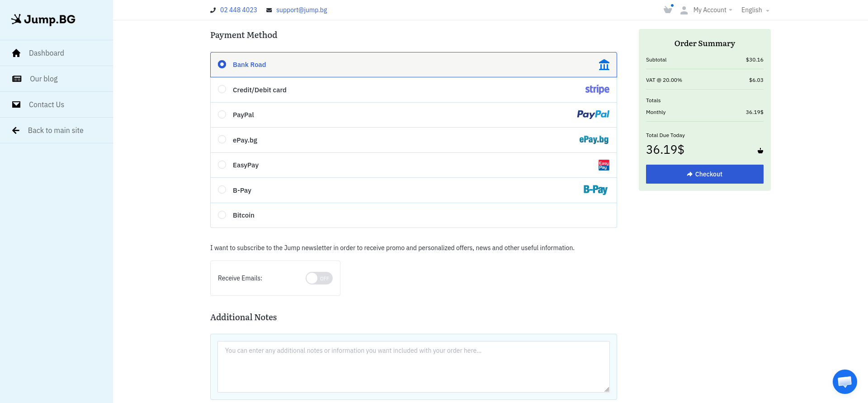Go to Dashboard in the sidebar
The width and height of the screenshot is (868, 403).
[x=57, y=53]
